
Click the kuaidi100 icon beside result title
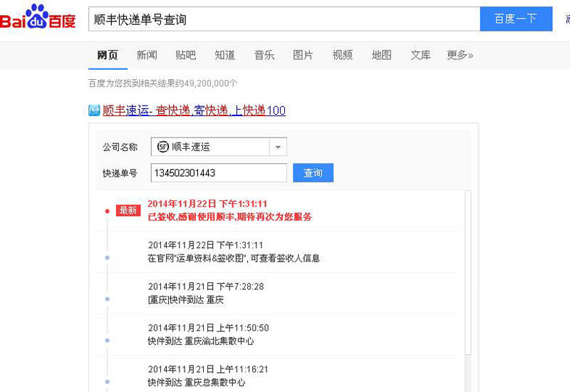tap(94, 110)
